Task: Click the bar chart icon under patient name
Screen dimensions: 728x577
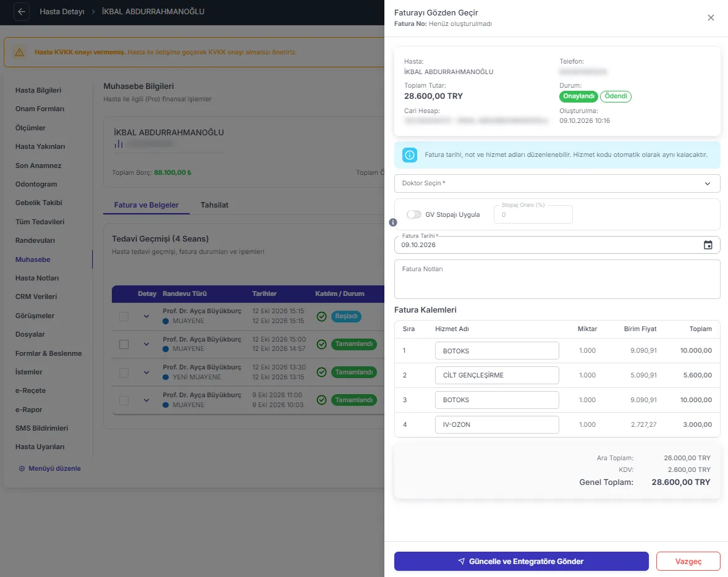Action: tap(119, 144)
